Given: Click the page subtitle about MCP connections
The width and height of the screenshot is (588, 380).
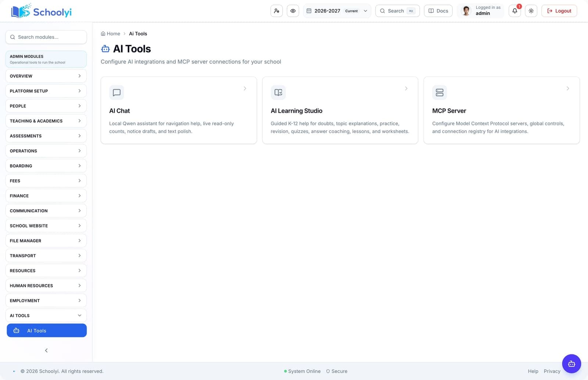Looking at the screenshot, I should (191, 62).
